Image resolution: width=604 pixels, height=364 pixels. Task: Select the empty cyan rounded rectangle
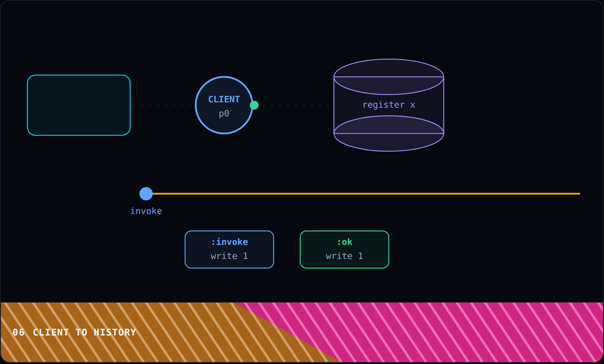pos(79,105)
